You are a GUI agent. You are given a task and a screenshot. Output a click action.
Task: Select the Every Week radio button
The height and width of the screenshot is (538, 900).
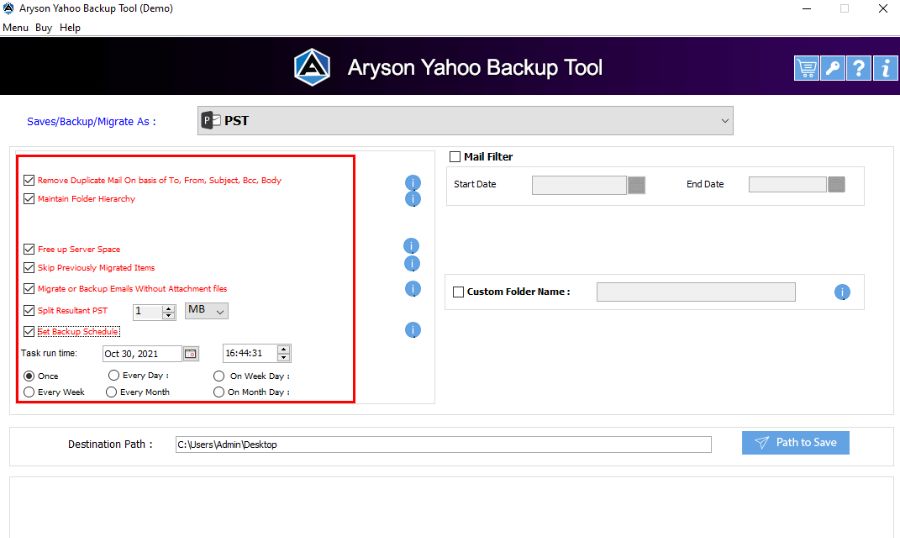click(29, 392)
